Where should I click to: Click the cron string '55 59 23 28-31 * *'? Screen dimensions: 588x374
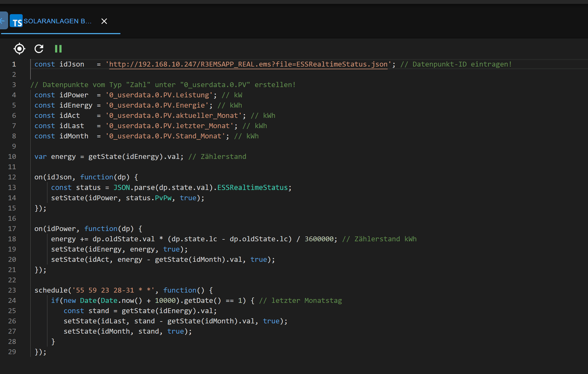coord(113,291)
